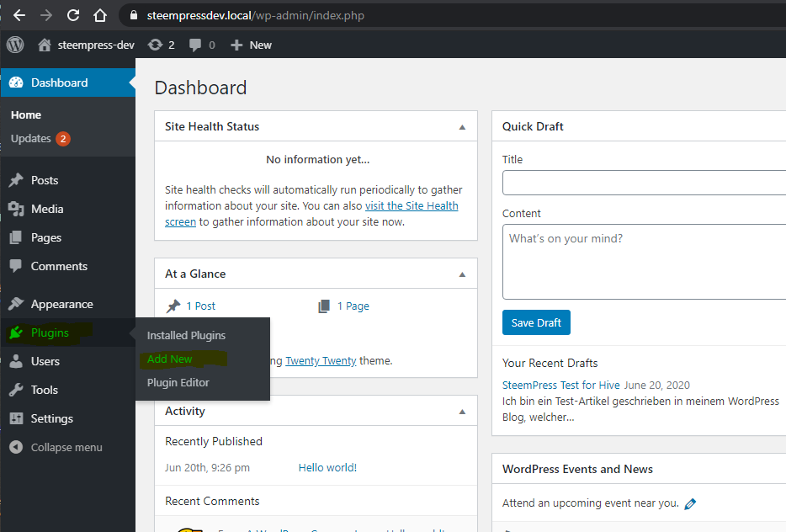The height and width of the screenshot is (532, 786).
Task: Click the site lock icon in address bar
Action: tap(133, 15)
